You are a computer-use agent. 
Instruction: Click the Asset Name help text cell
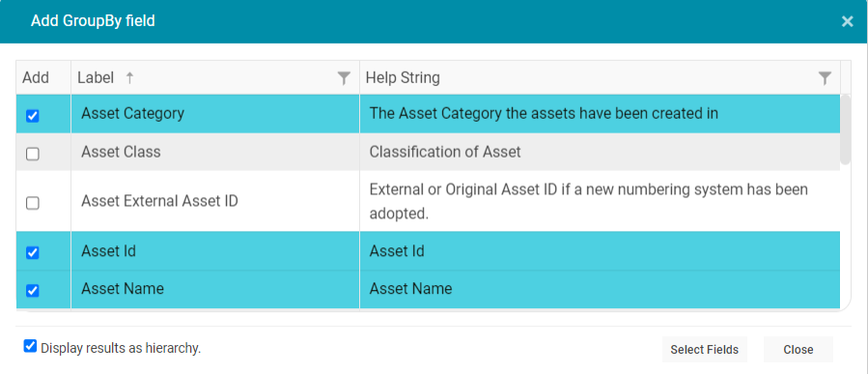(600, 289)
